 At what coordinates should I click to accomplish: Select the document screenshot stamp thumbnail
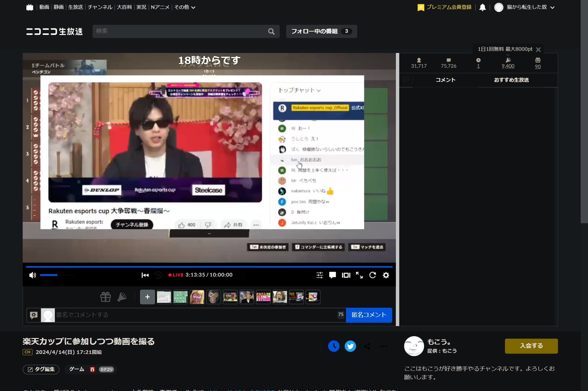point(164,297)
